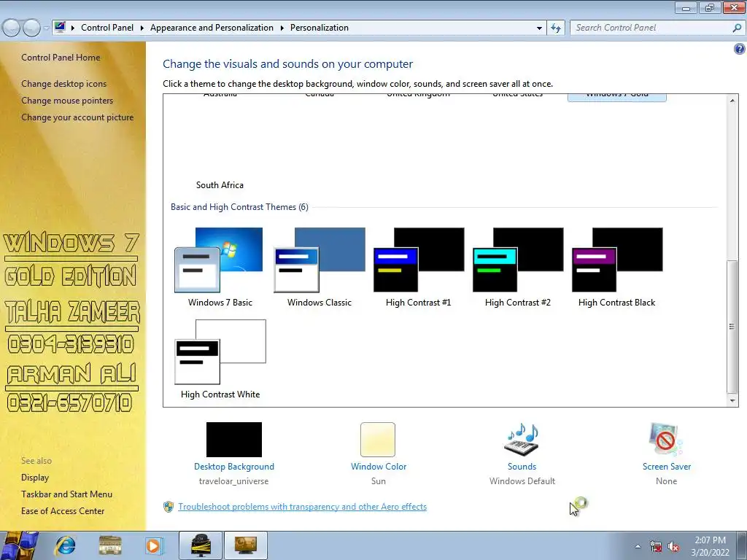Screen dimensions: 747x560
Task: Open Change your account picture
Action: 77,117
